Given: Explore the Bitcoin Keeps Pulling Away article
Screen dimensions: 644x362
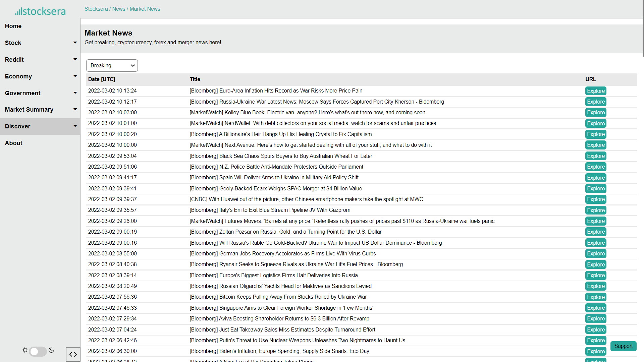Looking at the screenshot, I should (x=596, y=297).
